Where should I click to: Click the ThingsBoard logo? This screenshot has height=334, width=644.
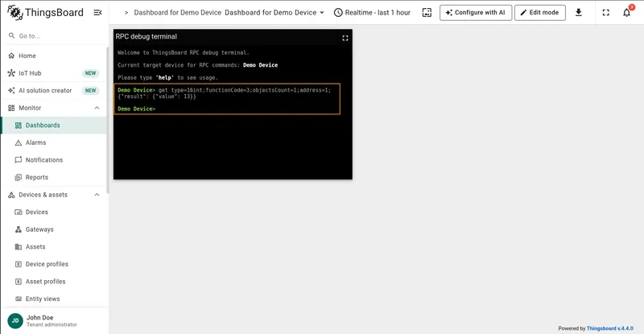[x=45, y=12]
